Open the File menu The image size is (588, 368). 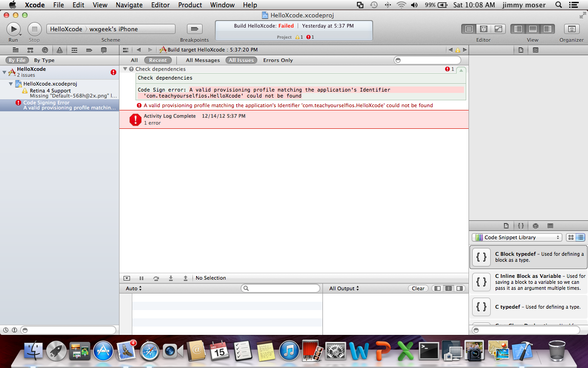click(58, 5)
